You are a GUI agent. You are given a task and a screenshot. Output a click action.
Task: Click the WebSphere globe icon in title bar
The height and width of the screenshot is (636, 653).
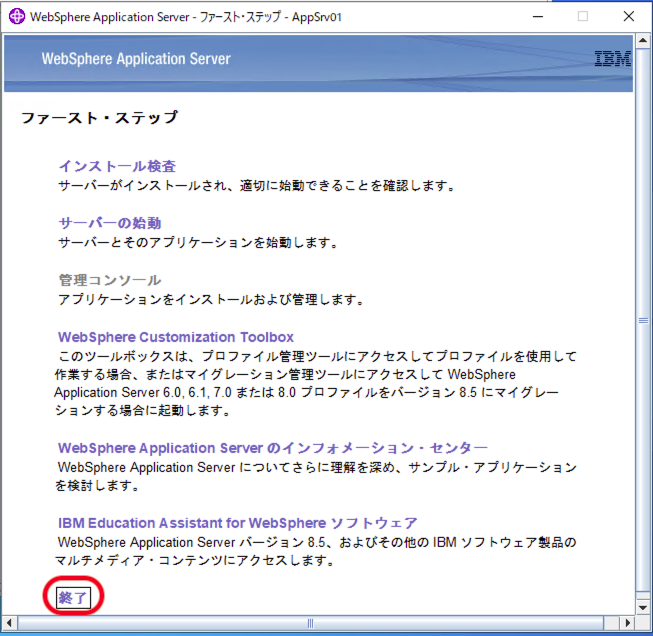coord(17,17)
